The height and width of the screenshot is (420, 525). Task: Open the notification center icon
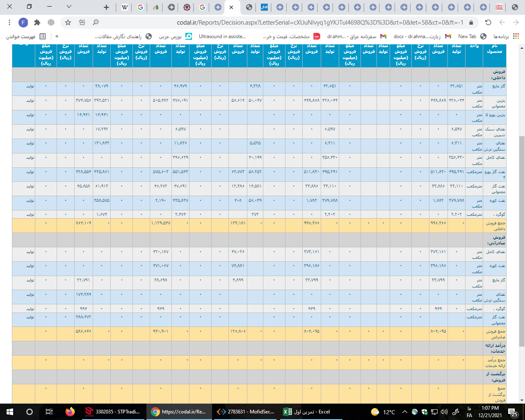click(x=513, y=412)
